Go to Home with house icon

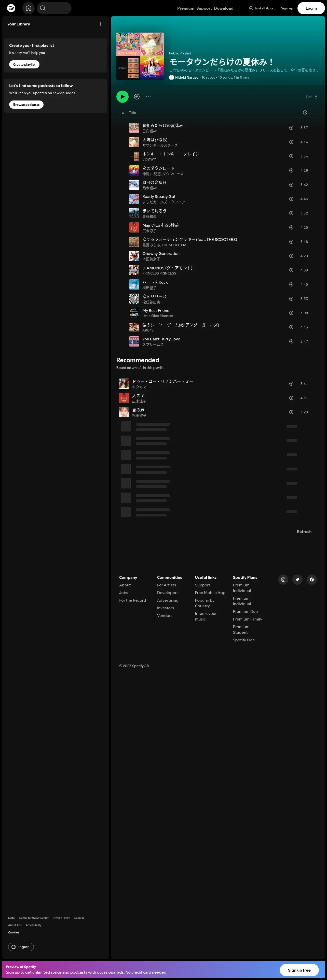point(29,8)
